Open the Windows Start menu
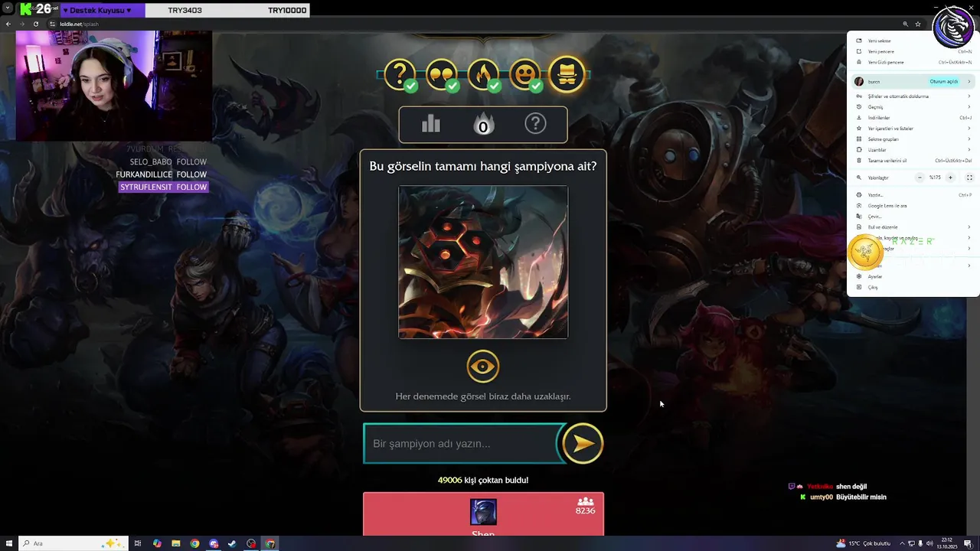 (9, 543)
